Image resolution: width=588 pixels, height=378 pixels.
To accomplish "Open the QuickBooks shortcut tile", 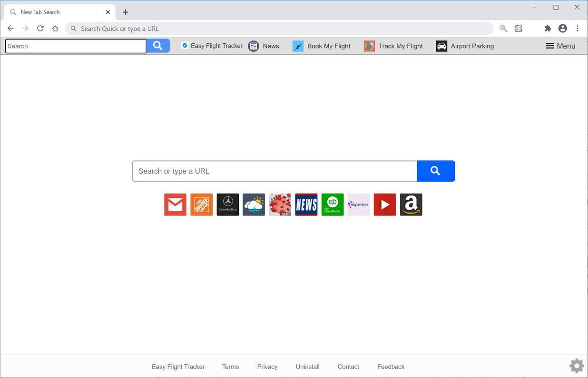I will (x=332, y=204).
